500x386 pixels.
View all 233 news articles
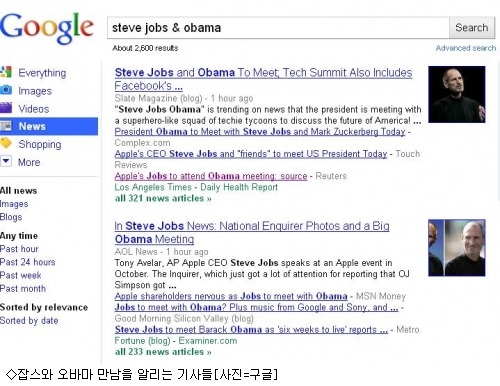[x=163, y=352]
